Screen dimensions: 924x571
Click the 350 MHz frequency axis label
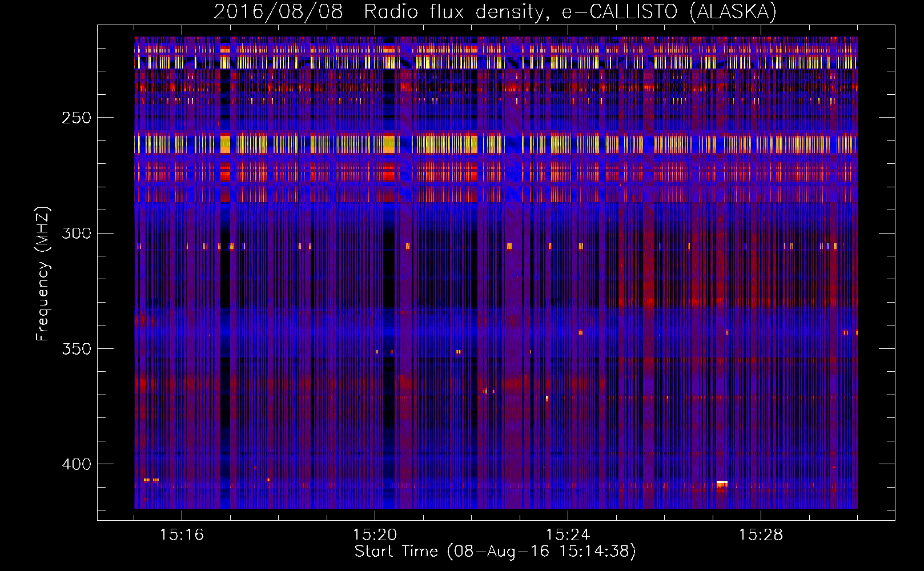point(77,348)
